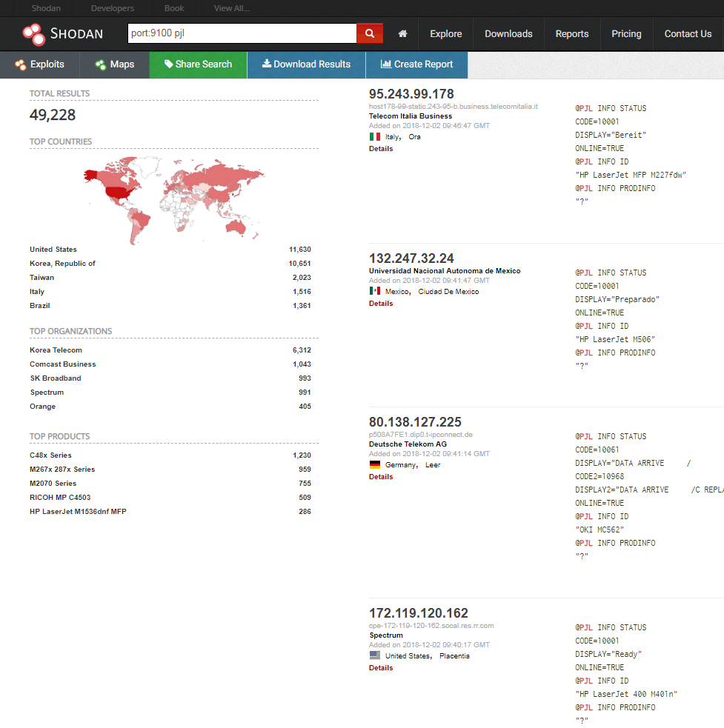724x728 pixels.
Task: Open Details for Deutsche Telekom AG result
Action: pos(381,476)
